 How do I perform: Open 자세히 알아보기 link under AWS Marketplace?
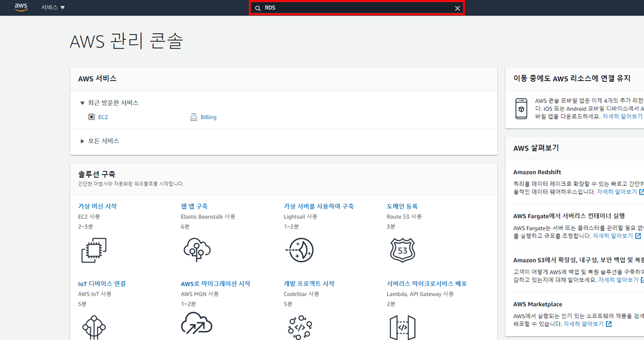pyautogui.click(x=584, y=324)
